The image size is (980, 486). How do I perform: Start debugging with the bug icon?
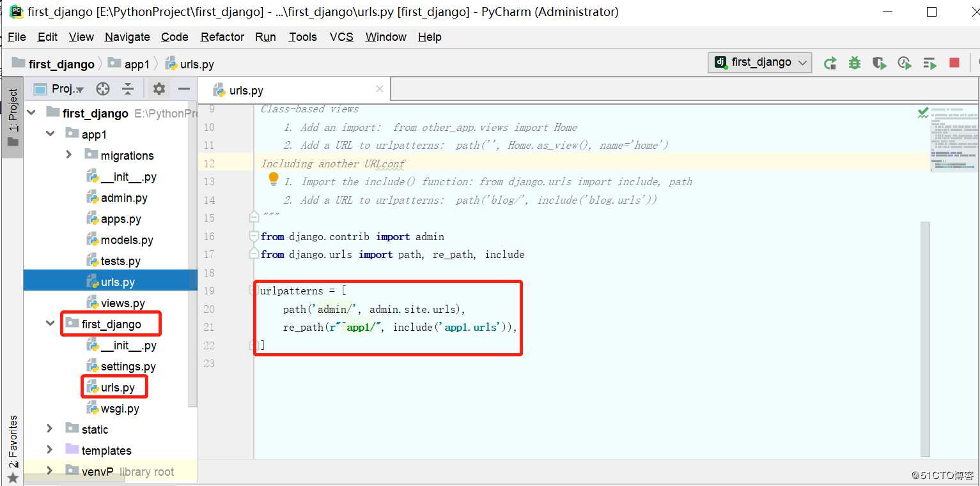[x=855, y=63]
